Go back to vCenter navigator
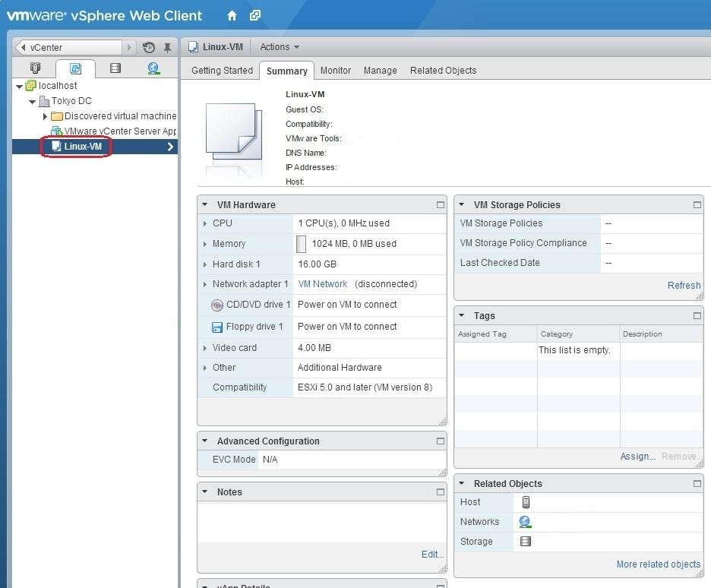The height and width of the screenshot is (588, 711). point(68,47)
